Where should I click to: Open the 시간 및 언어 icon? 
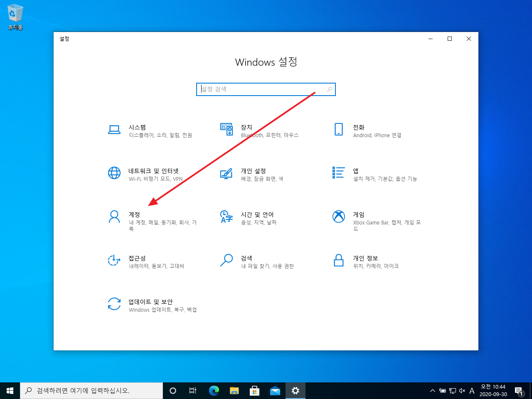click(x=227, y=217)
